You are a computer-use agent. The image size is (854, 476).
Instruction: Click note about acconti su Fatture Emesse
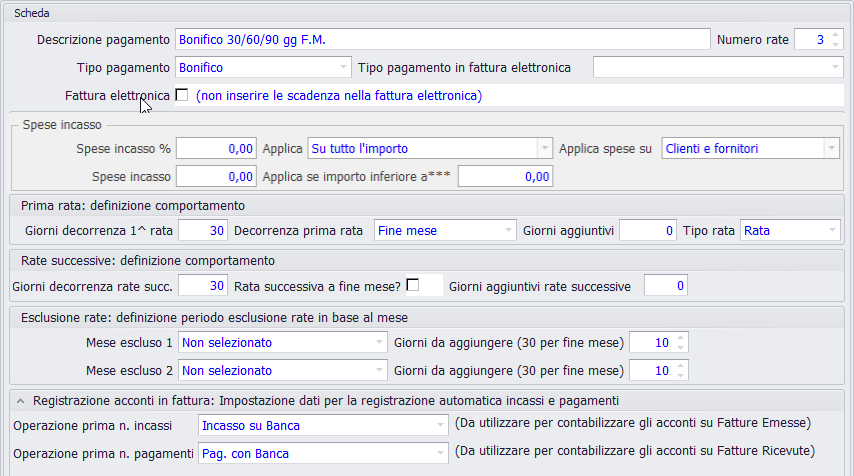tap(633, 423)
